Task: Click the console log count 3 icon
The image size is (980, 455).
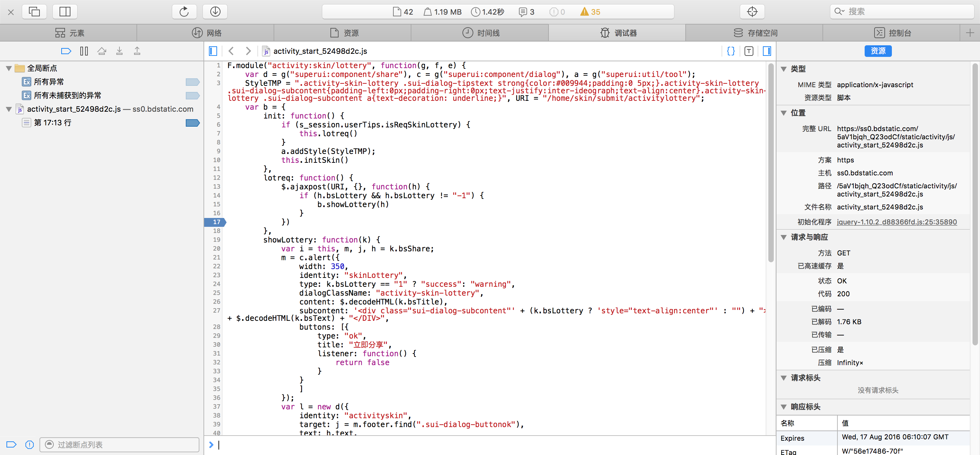Action: click(526, 12)
